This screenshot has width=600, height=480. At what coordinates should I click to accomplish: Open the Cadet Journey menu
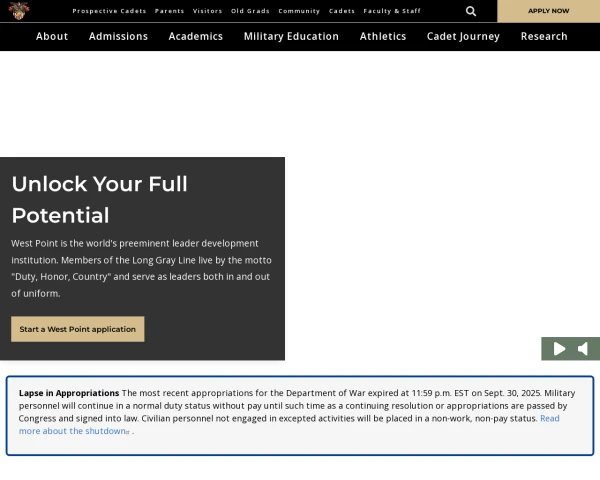(463, 36)
